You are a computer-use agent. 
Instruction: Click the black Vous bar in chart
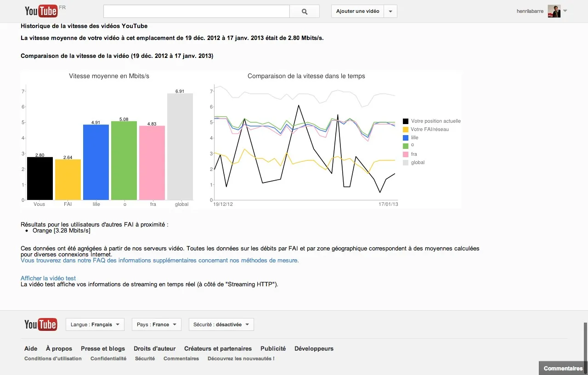[x=40, y=178]
